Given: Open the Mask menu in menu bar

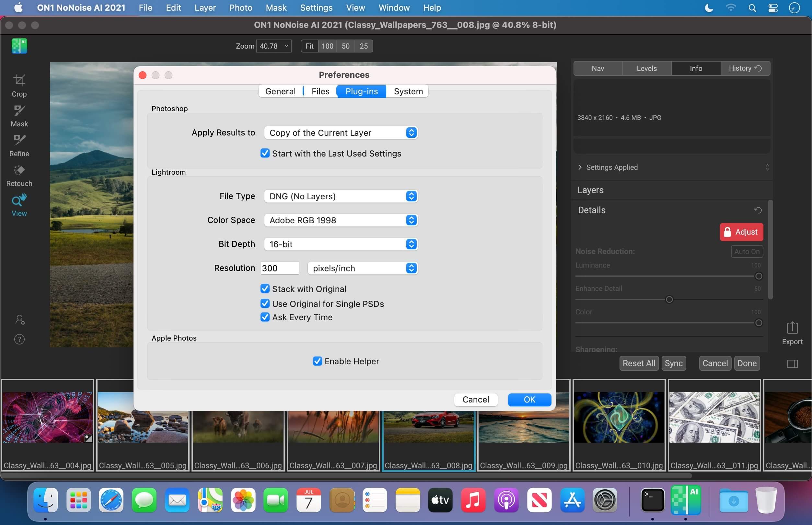Looking at the screenshot, I should tap(276, 7).
